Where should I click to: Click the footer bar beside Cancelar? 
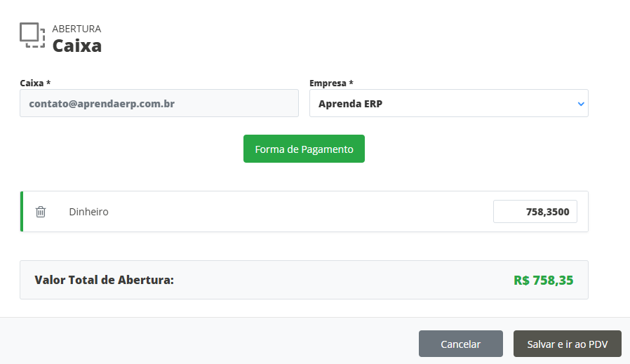pyautogui.click(x=210, y=342)
